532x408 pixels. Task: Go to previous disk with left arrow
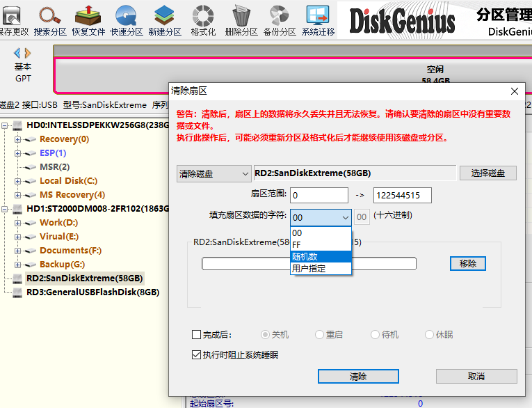pos(17,53)
